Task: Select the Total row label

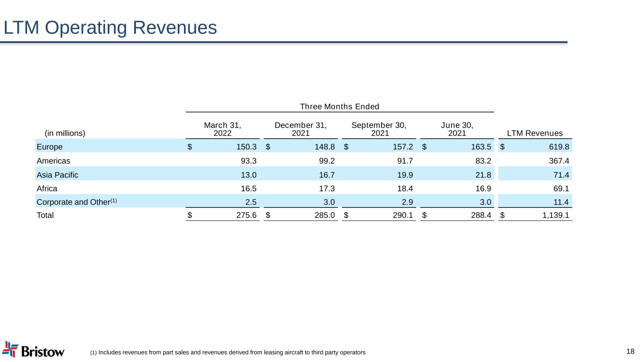Action: point(45,215)
